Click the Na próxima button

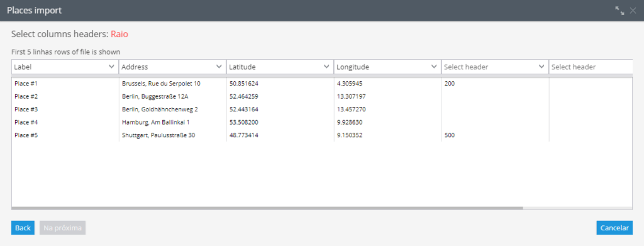[x=62, y=228]
